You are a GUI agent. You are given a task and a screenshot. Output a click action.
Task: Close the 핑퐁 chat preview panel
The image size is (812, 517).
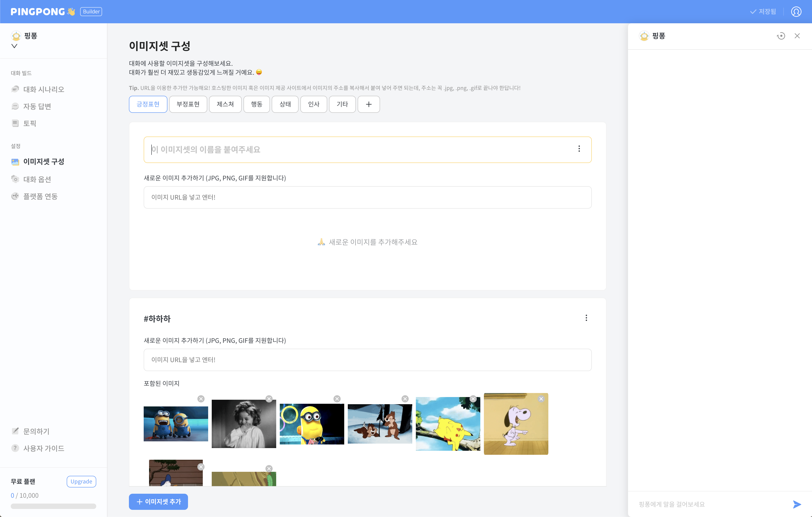pos(797,36)
